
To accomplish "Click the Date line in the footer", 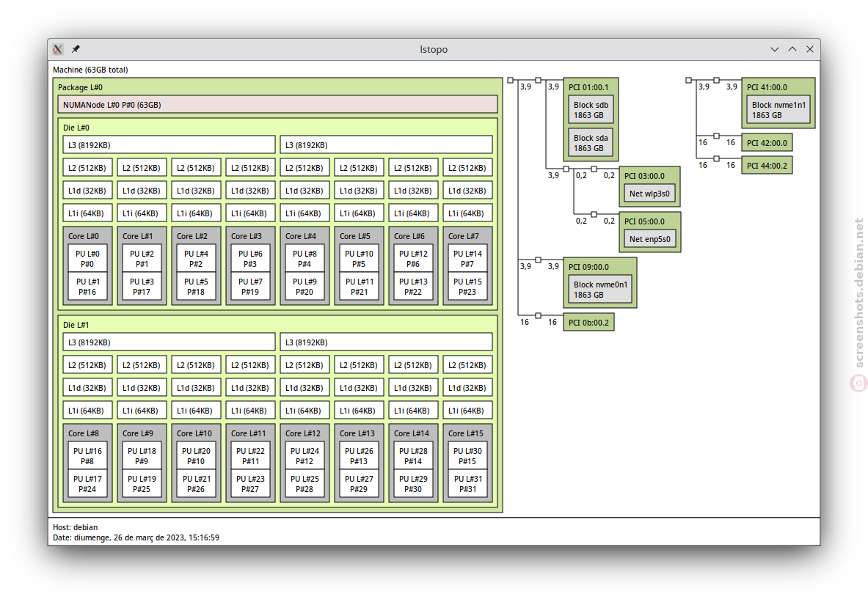I will [136, 537].
